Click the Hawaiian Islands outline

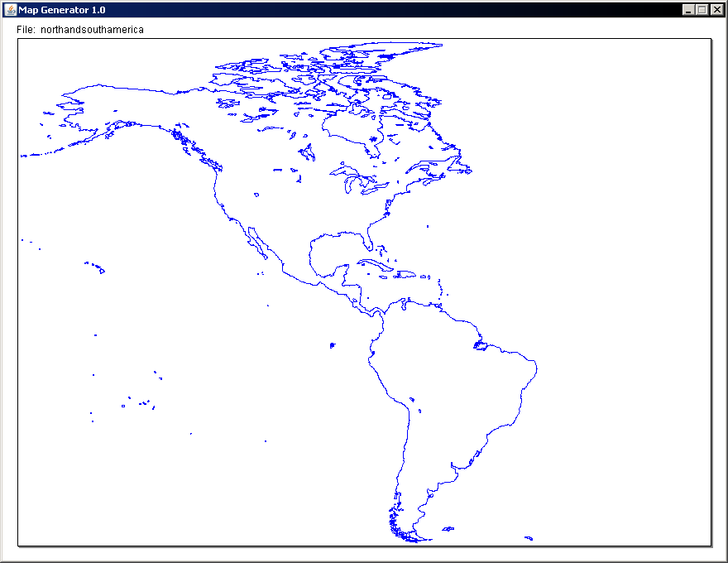98,268
